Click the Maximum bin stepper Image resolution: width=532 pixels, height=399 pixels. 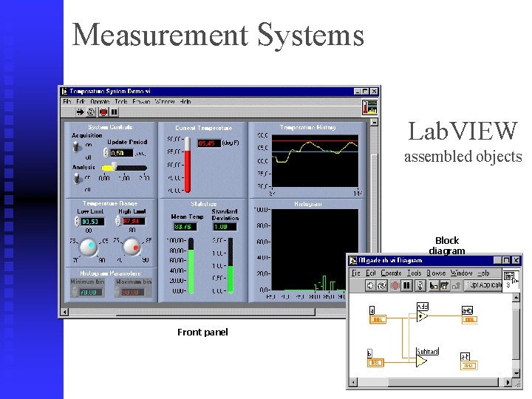click(118, 292)
